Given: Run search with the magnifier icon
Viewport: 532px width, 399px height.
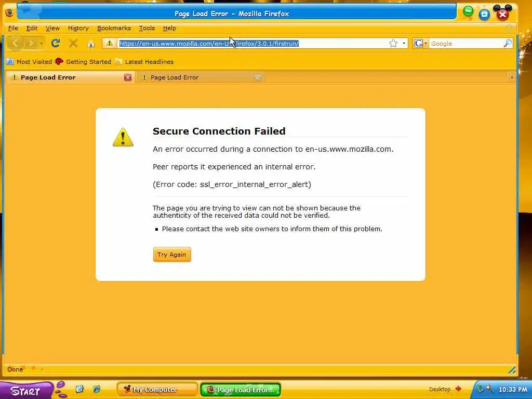Looking at the screenshot, I should (x=508, y=43).
